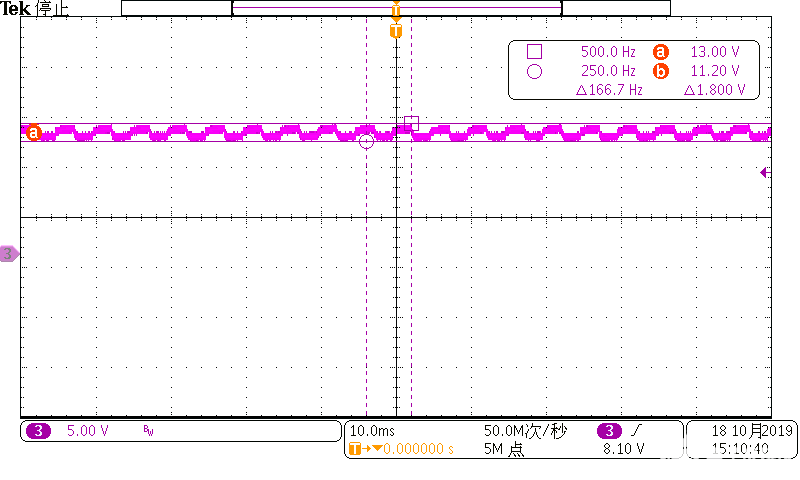The image size is (800, 480).
Task: Click the Δ166.7 Hz delta readout
Action: click(609, 90)
